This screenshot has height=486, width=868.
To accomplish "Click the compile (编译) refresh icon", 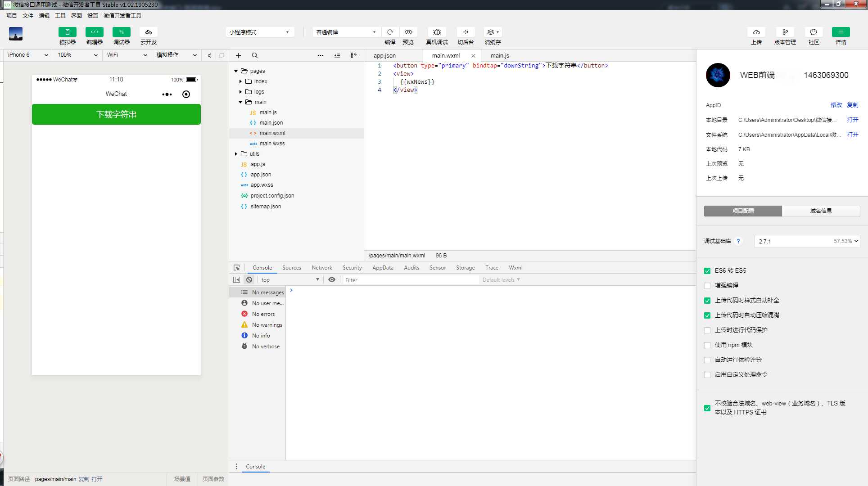I will 390,32.
